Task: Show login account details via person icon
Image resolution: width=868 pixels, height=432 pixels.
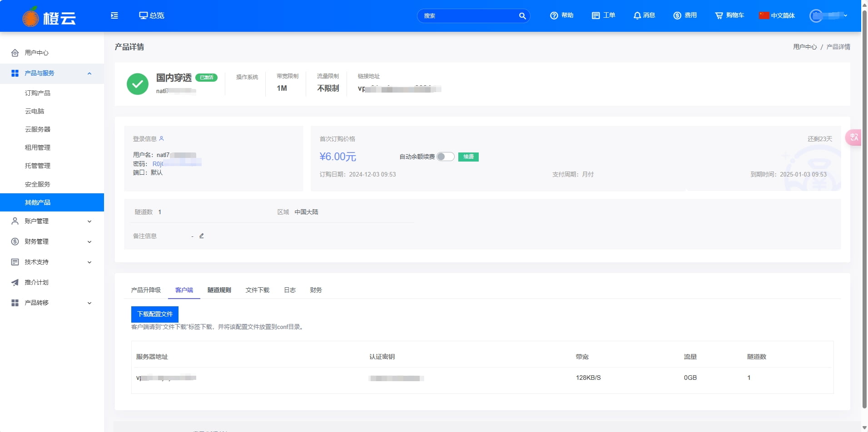Action: click(x=162, y=138)
